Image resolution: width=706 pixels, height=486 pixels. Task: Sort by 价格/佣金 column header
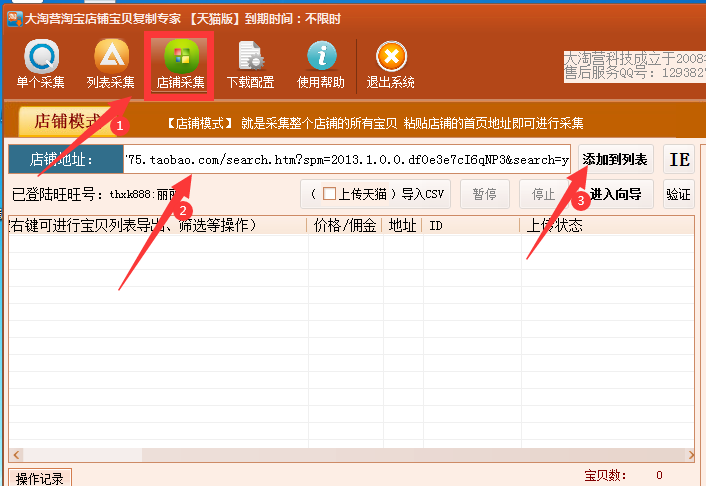[x=344, y=225]
